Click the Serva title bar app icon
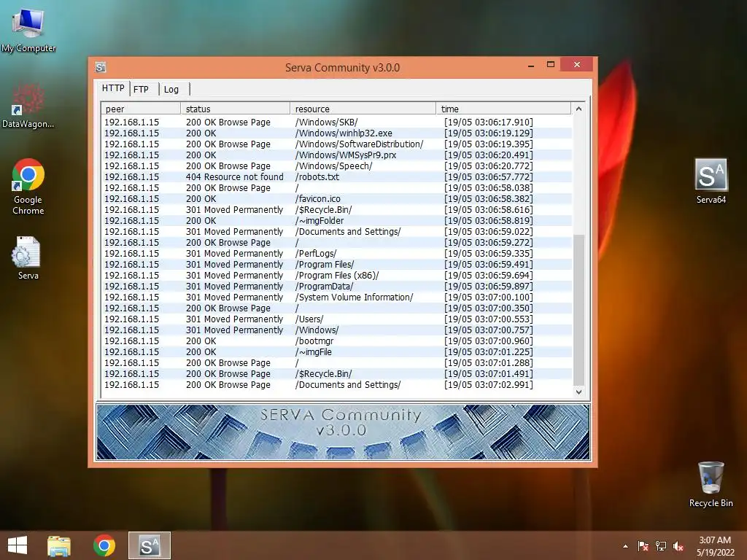This screenshot has height=560, width=747. [x=100, y=67]
